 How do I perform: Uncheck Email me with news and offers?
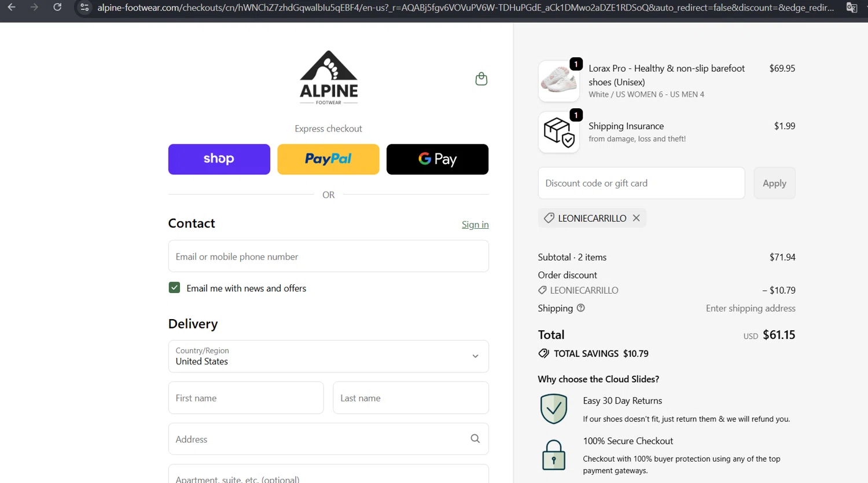point(174,288)
